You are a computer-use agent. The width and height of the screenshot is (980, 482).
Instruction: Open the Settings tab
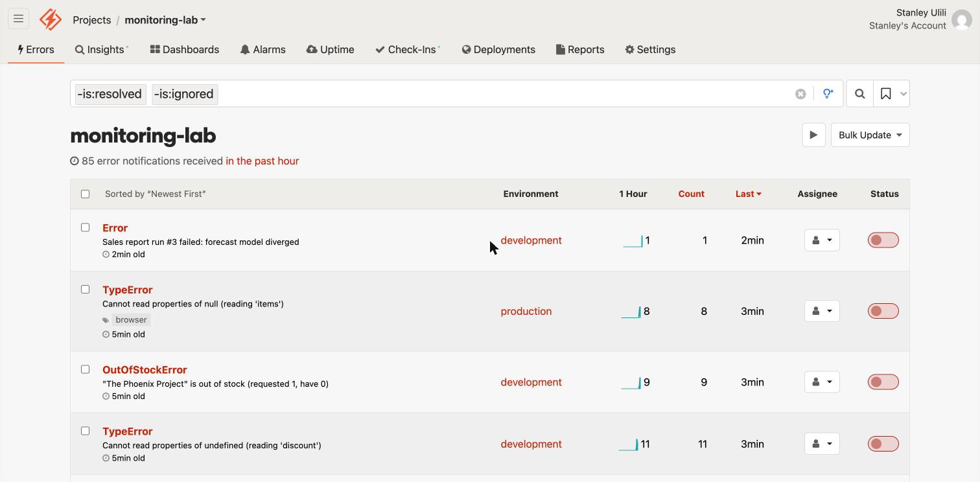coord(650,49)
